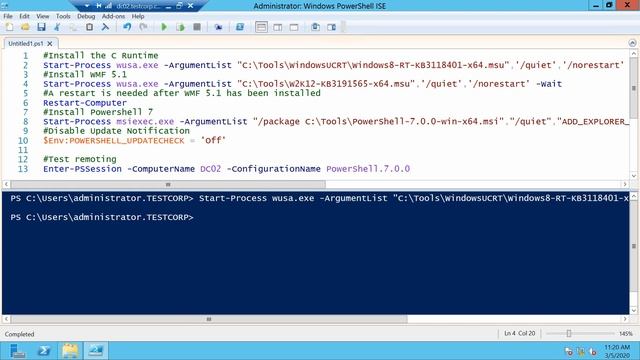The height and width of the screenshot is (360, 640).
Task: Select the Untitled1.ps1 tab
Action: pyautogui.click(x=26, y=43)
